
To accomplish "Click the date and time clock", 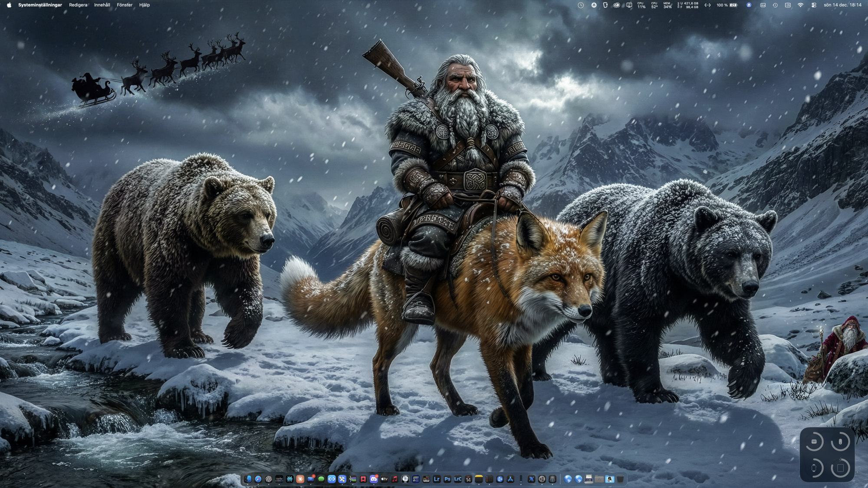I will (842, 5).
